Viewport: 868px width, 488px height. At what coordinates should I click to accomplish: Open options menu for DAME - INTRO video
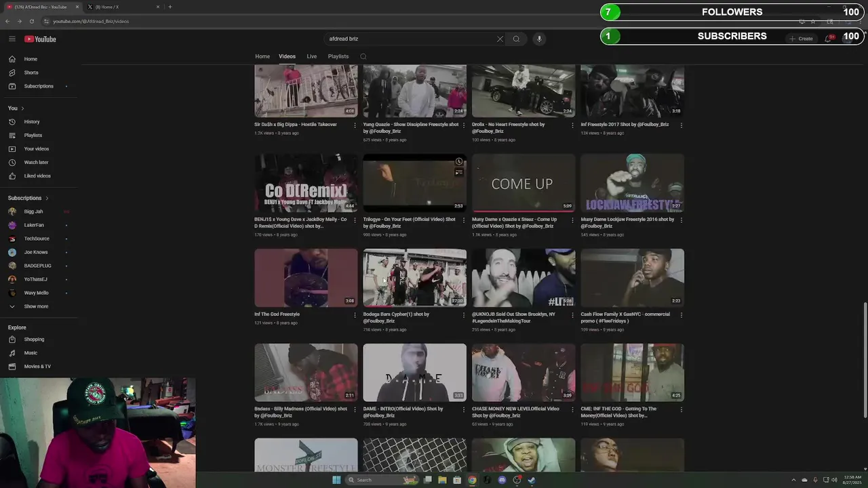click(463, 409)
